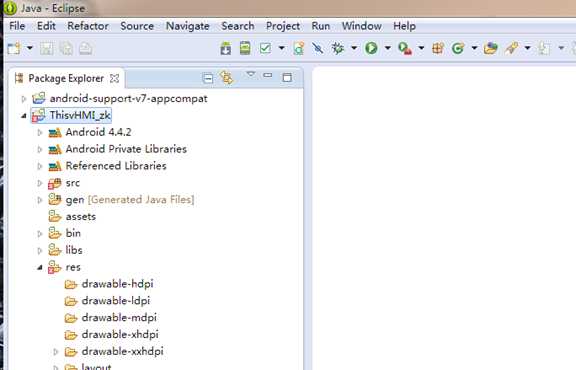Select the drawable-hdpi folder
The height and width of the screenshot is (370, 576).
click(118, 284)
